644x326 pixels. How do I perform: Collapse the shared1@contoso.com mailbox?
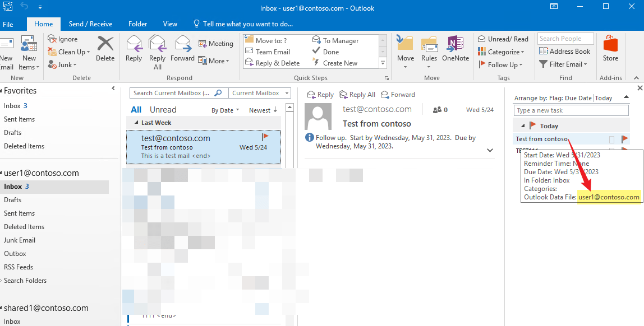pyautogui.click(x=1, y=309)
